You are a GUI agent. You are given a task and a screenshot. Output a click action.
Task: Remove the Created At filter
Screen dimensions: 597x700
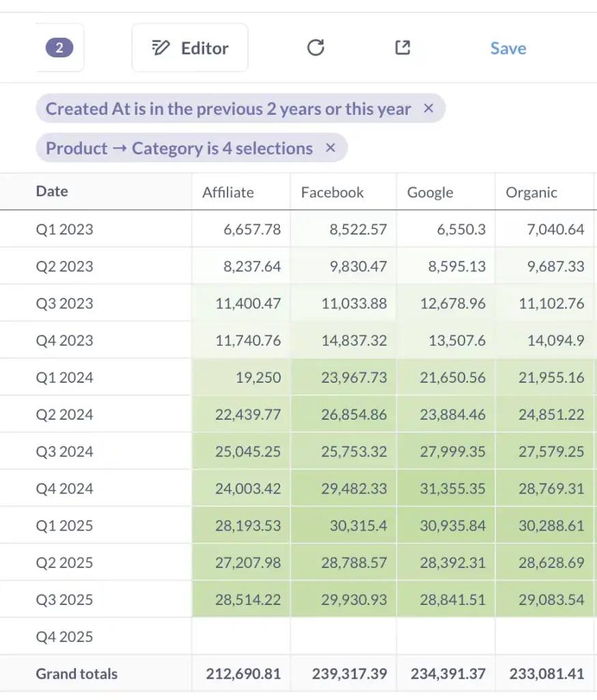(428, 109)
